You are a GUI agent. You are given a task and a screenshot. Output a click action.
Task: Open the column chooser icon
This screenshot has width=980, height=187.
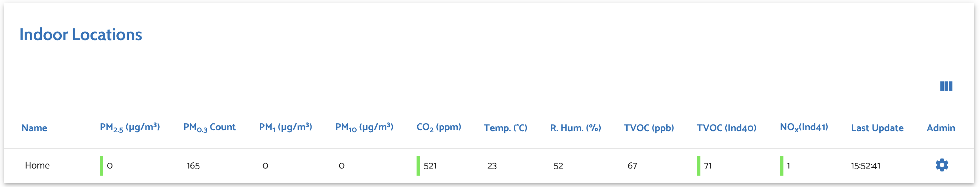pos(946,86)
